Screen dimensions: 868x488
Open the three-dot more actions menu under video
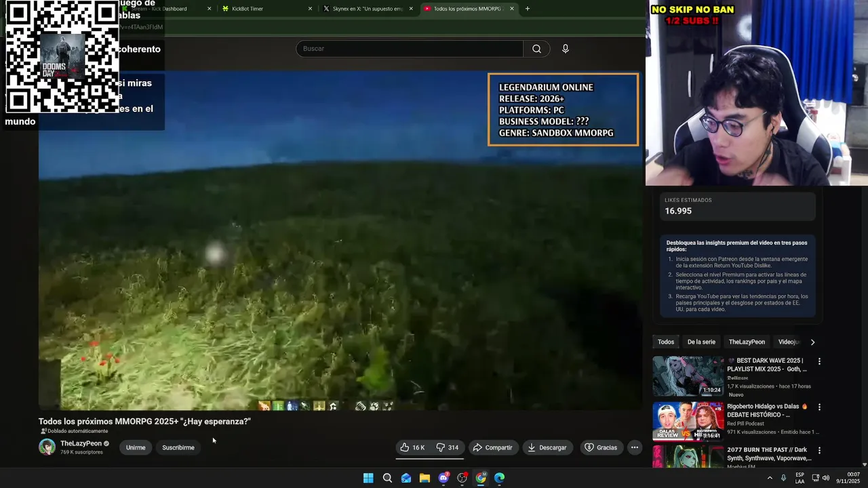tap(634, 447)
